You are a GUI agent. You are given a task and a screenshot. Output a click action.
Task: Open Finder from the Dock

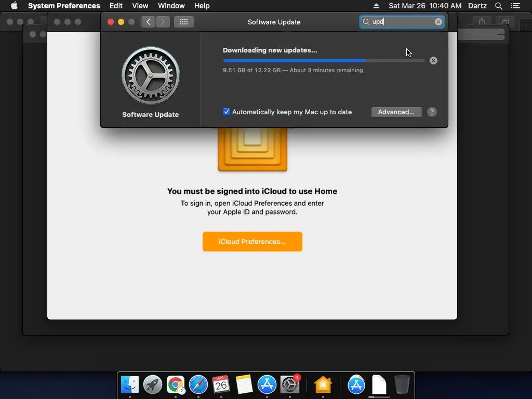[x=129, y=384]
